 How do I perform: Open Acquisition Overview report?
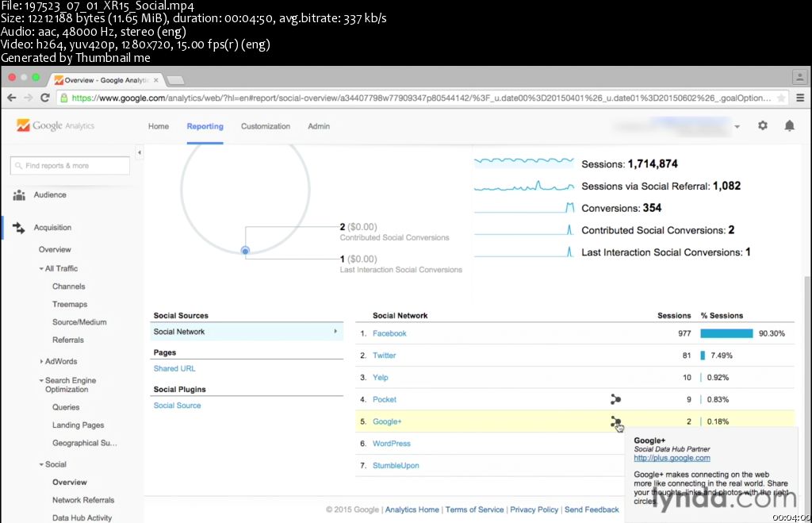[x=55, y=249]
